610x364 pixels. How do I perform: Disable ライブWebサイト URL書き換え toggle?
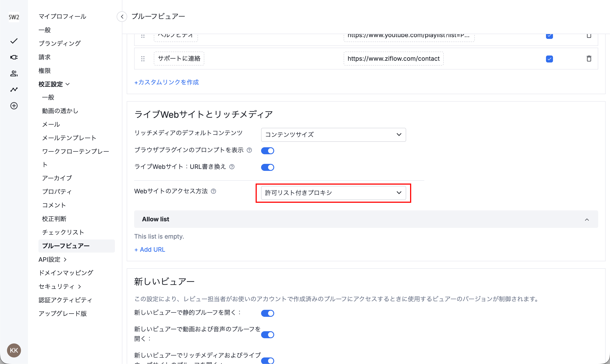pos(267,167)
